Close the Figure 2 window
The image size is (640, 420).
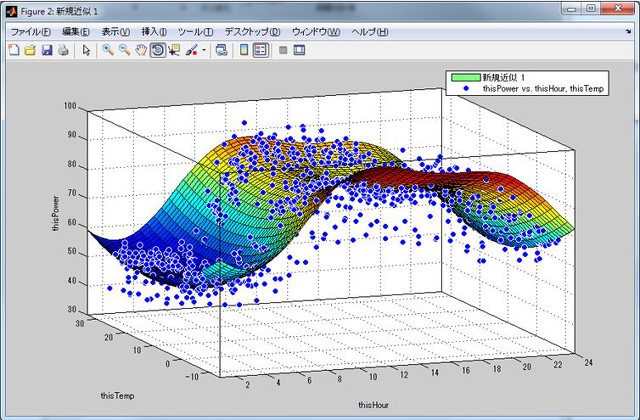pyautogui.click(x=618, y=9)
